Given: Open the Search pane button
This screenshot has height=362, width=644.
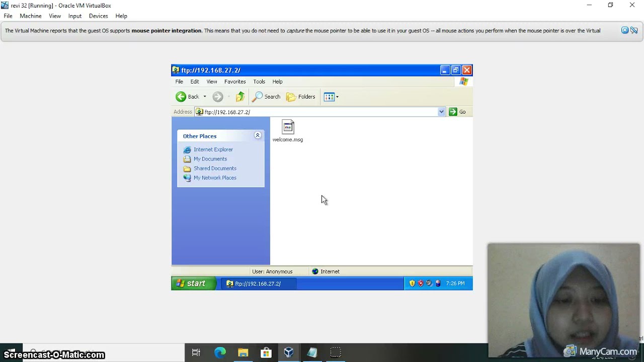Looking at the screenshot, I should [x=266, y=97].
